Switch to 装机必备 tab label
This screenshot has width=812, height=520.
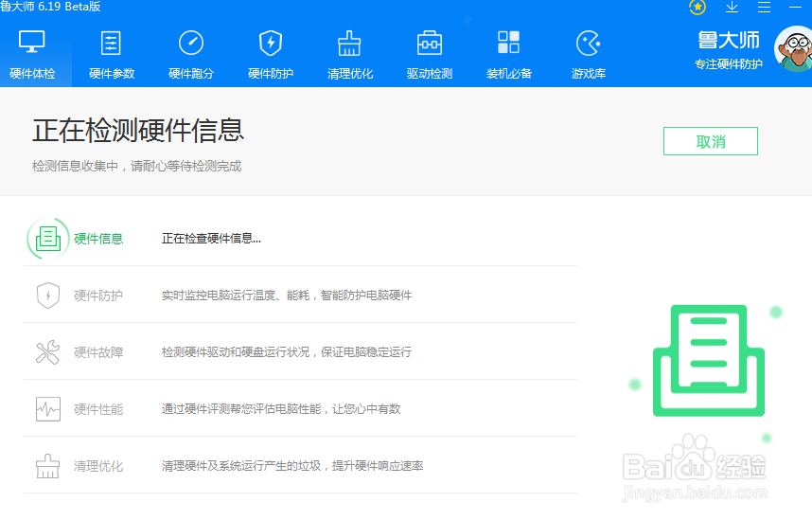(x=509, y=74)
